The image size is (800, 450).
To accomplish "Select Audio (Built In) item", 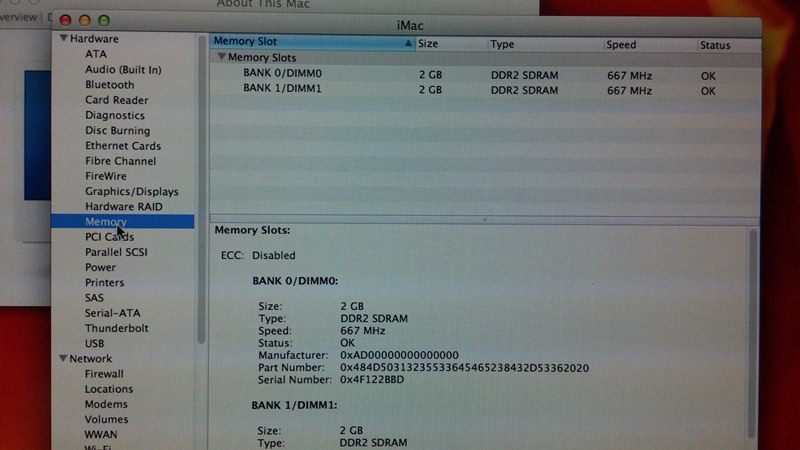I will [123, 69].
